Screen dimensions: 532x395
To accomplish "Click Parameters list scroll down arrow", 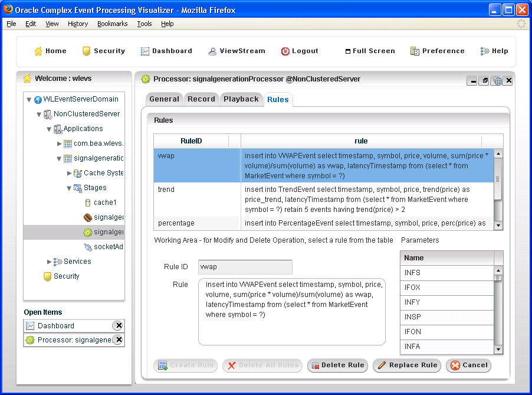I will 498,350.
